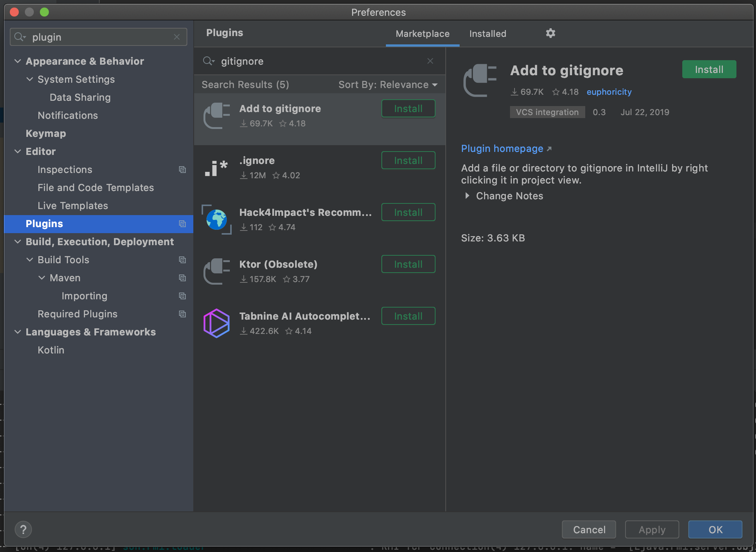This screenshot has height=552, width=756.
Task: Click the euphoricity vendor link
Action: 609,92
